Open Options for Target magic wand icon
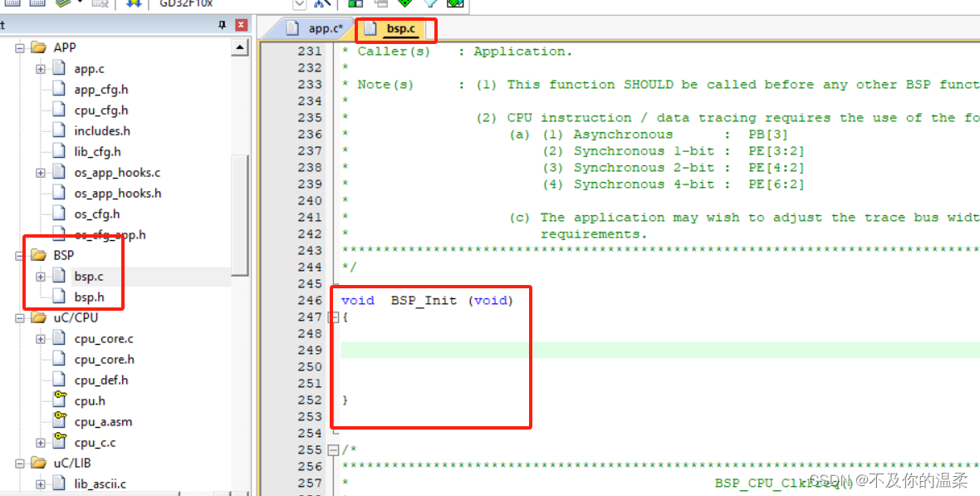This screenshot has width=980, height=496. pyautogui.click(x=322, y=4)
